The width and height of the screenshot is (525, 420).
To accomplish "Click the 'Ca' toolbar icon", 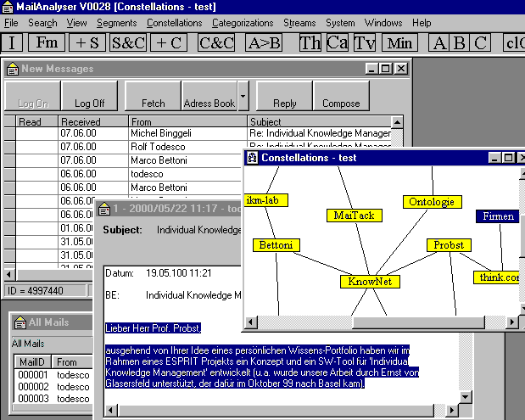I will [x=338, y=42].
